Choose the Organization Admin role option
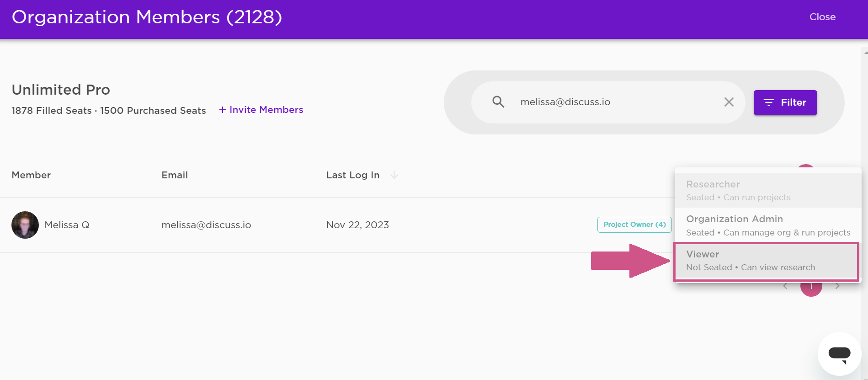The height and width of the screenshot is (380, 868). [768, 225]
